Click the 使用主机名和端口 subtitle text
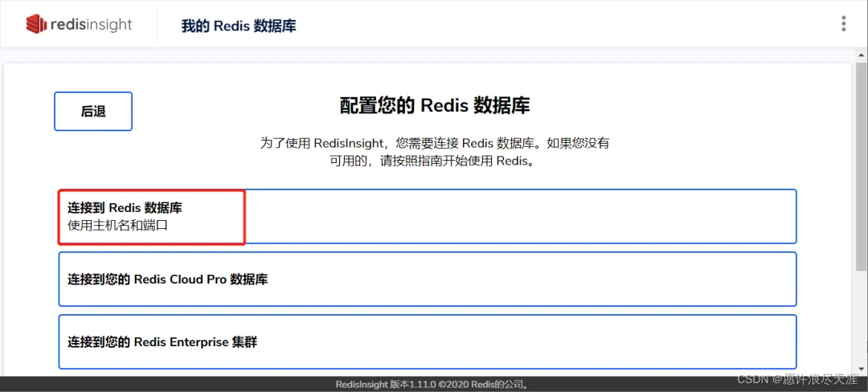 117,225
